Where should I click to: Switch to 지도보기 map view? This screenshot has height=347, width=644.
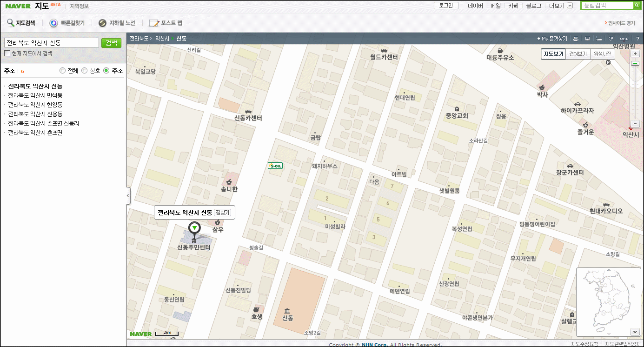coord(553,54)
